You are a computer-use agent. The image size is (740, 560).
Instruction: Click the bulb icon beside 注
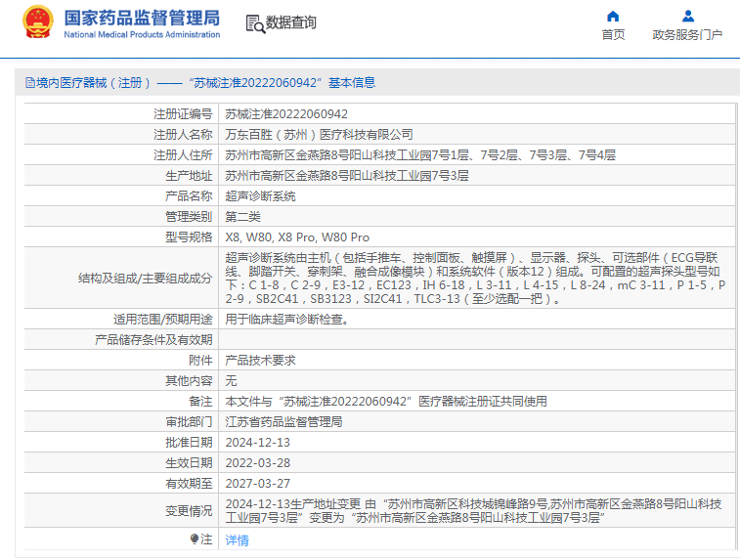click(x=194, y=538)
